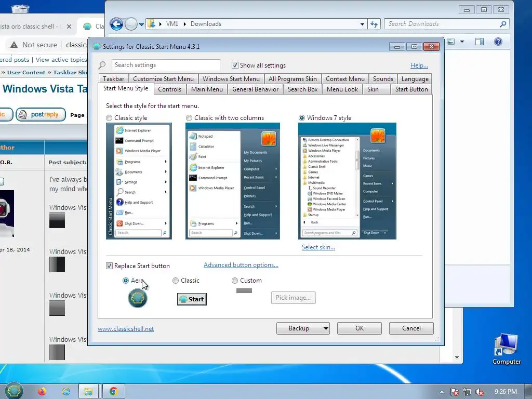Click the help icon in Downloads window
532x399 pixels.
(498, 42)
